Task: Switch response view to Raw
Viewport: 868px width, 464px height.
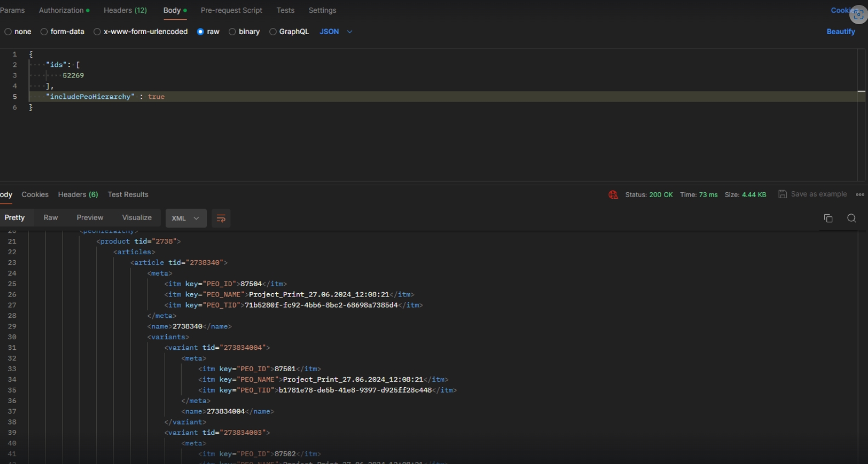Action: coord(50,218)
